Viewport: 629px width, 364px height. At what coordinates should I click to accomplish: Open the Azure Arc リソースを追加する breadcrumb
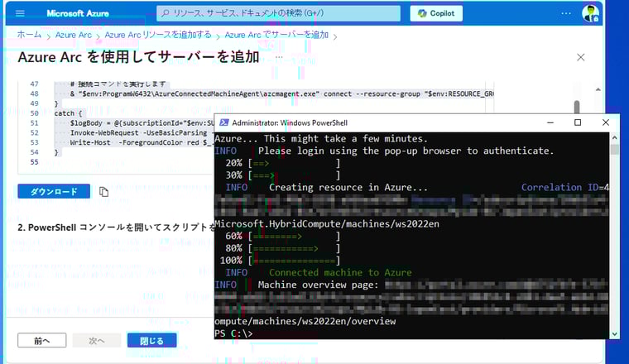(157, 35)
